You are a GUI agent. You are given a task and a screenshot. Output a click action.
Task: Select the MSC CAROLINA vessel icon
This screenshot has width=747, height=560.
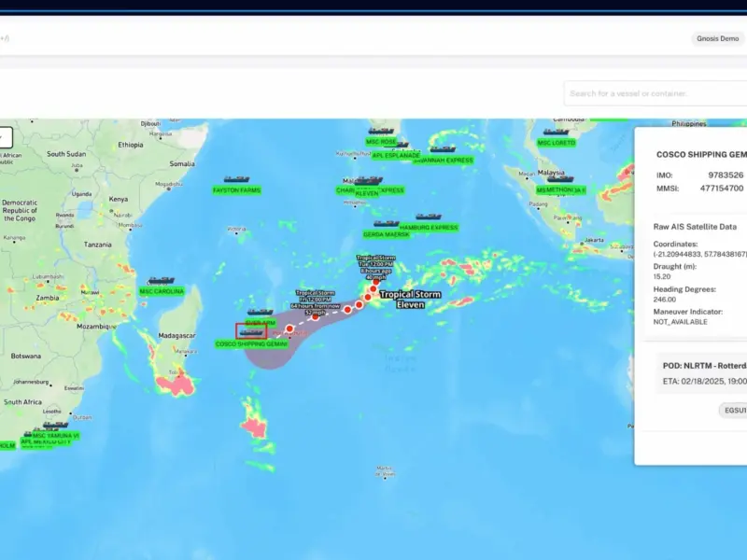click(x=162, y=281)
